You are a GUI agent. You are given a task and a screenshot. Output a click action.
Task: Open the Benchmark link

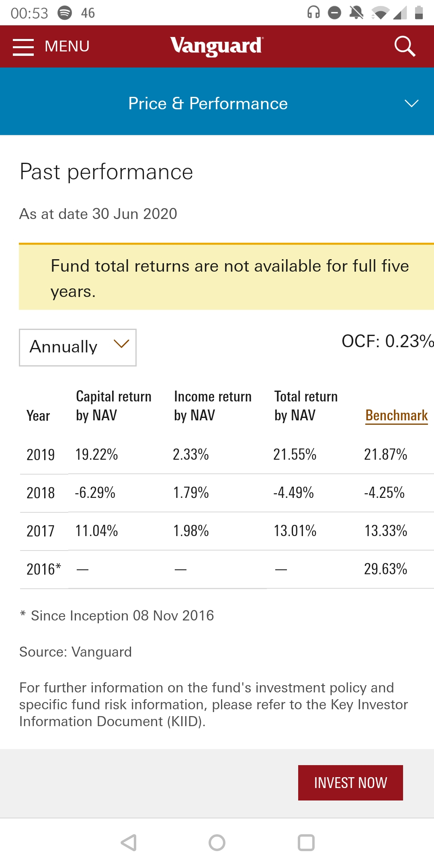397,416
